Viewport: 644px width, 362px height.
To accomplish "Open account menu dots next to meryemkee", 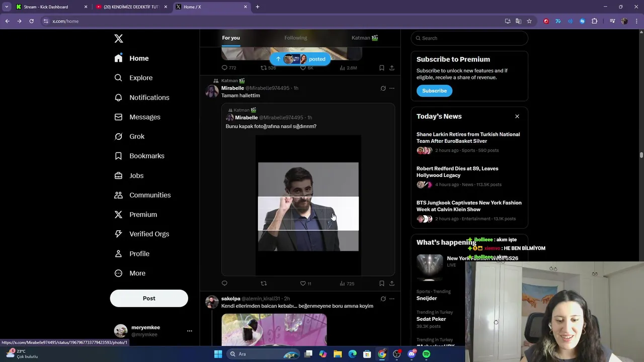I will coord(190,331).
